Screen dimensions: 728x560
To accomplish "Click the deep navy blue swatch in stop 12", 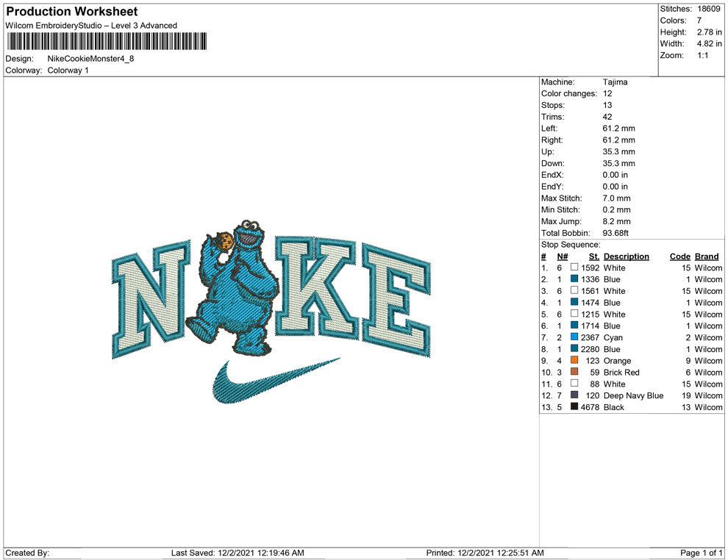I will point(574,395).
